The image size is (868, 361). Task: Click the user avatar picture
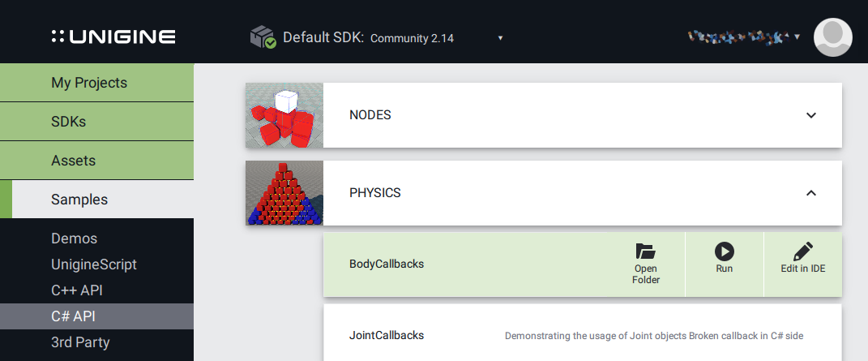(832, 37)
